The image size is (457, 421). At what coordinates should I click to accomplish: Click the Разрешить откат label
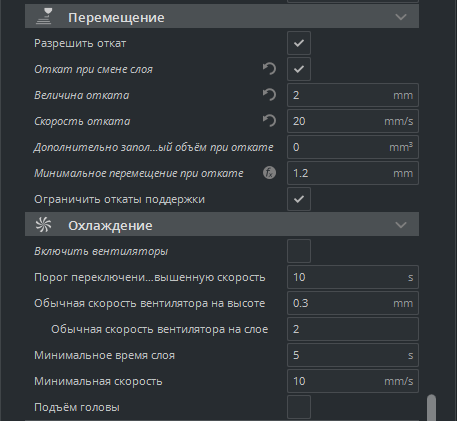tap(80, 43)
